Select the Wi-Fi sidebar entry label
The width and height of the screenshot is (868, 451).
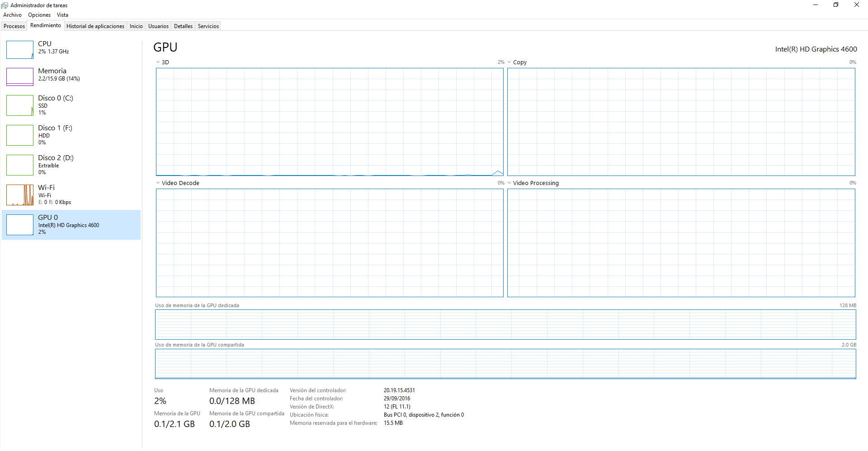tap(46, 188)
